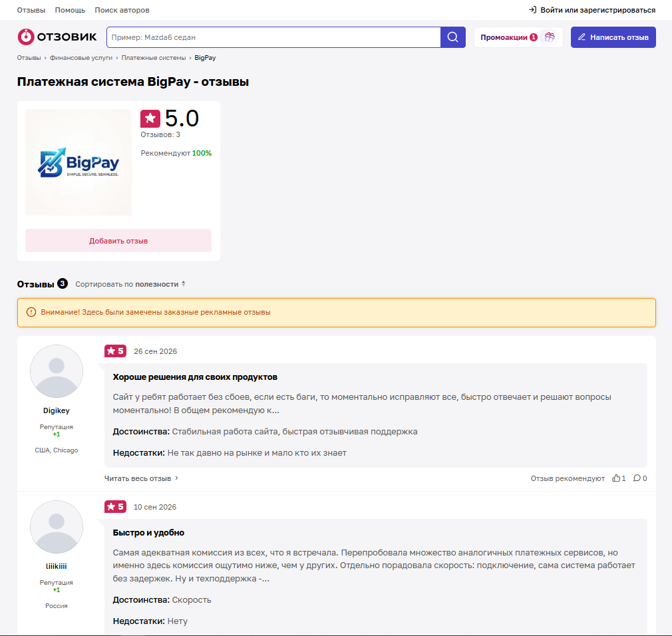The width and height of the screenshot is (672, 636).
Task: Click the large 5.0 rating star icon
Action: click(x=150, y=118)
